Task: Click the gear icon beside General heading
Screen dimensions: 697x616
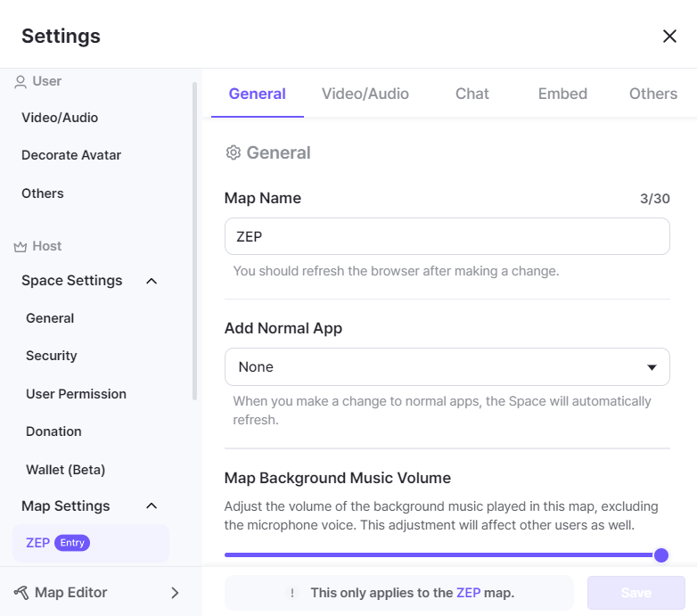Action: point(233,152)
